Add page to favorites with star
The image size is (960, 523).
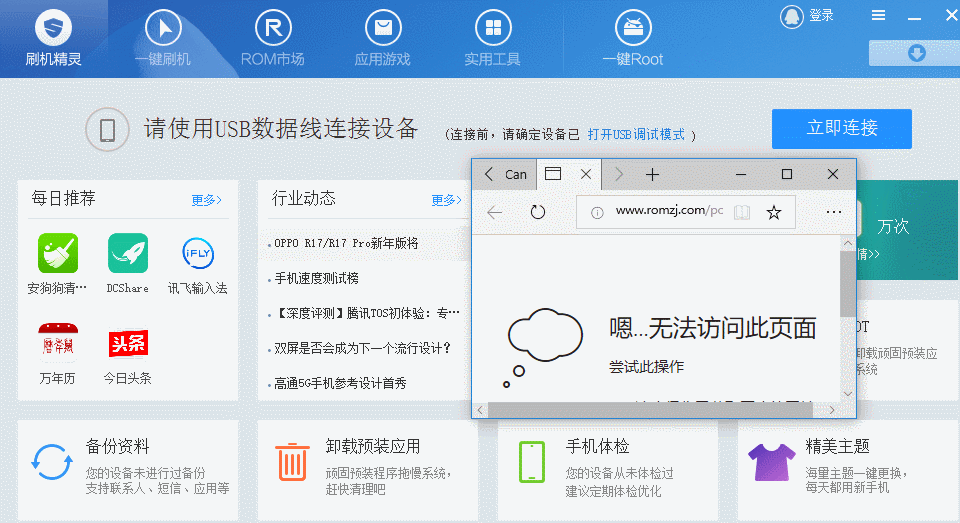coord(774,213)
